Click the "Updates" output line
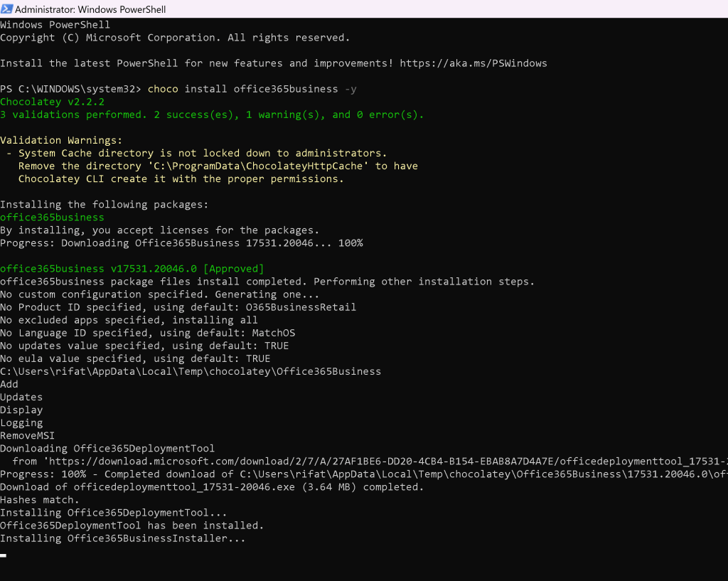The width and height of the screenshot is (728, 581). [x=21, y=397]
